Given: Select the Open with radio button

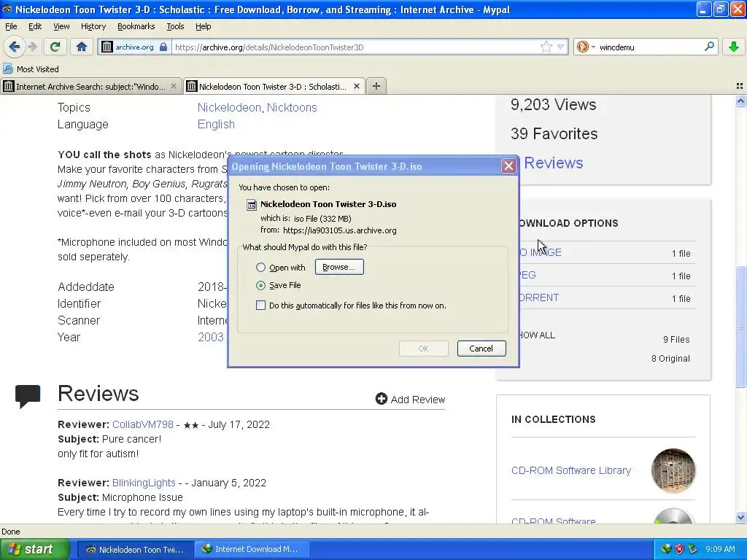Looking at the screenshot, I should 260,267.
